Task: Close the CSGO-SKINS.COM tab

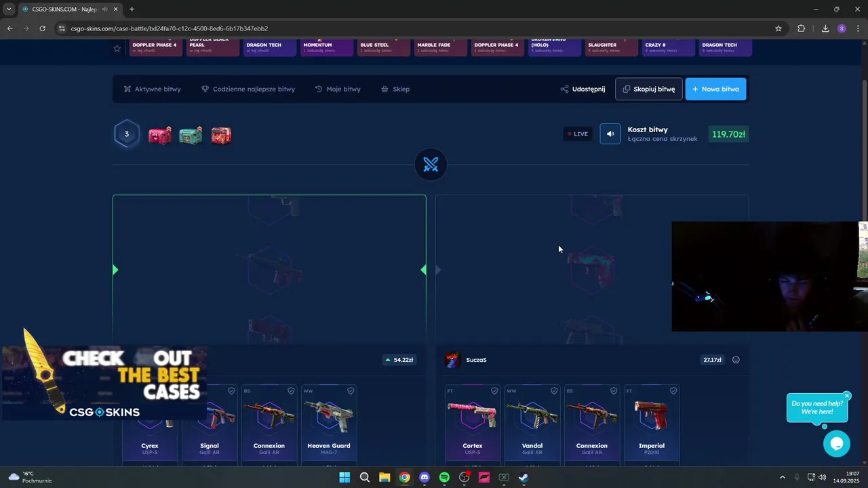Action: [116, 9]
